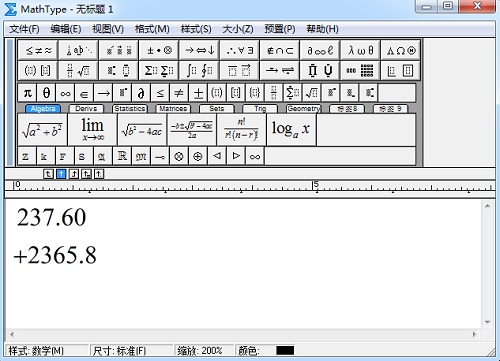Insert the pi symbol from small bar
The height and width of the screenshot is (361, 500).
point(28,93)
